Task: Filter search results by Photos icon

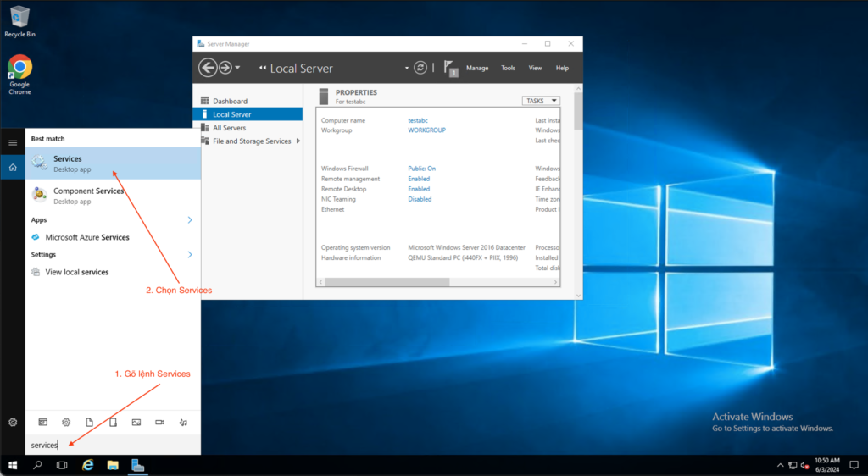Action: coord(136,422)
